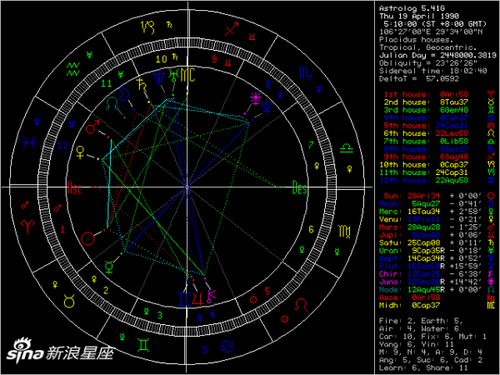Click the Uran 9Cap35R row
Screen dimensions: 500x375
pyautogui.click(x=437, y=251)
